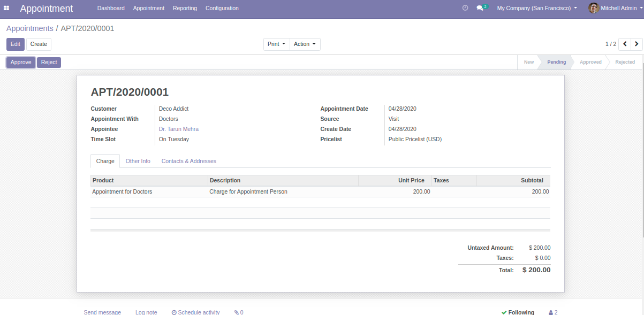Toggle the Following subscription status
The width and height of the screenshot is (644, 315).
[518, 312]
